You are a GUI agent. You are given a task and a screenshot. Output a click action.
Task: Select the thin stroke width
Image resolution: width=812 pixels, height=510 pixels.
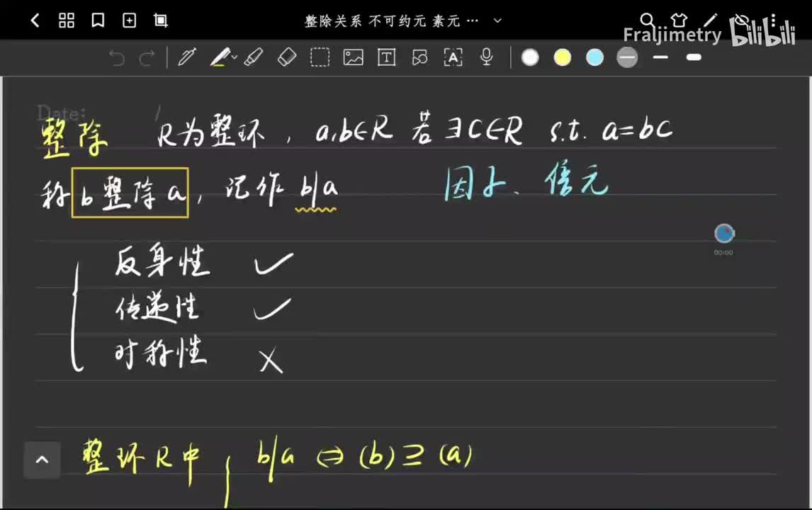[660, 57]
